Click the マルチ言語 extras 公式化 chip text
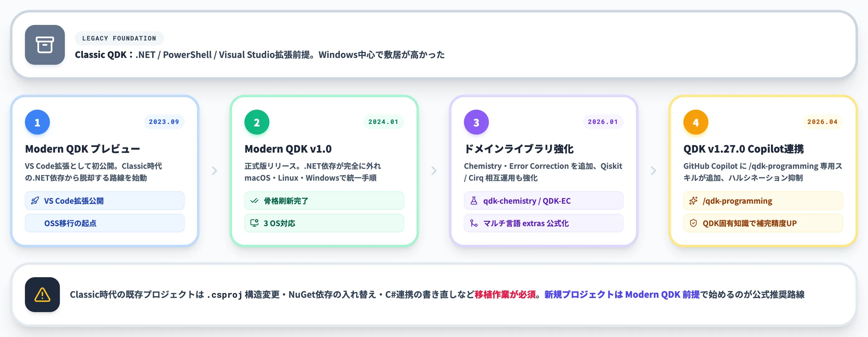This screenshot has height=337, width=868. pos(526,223)
